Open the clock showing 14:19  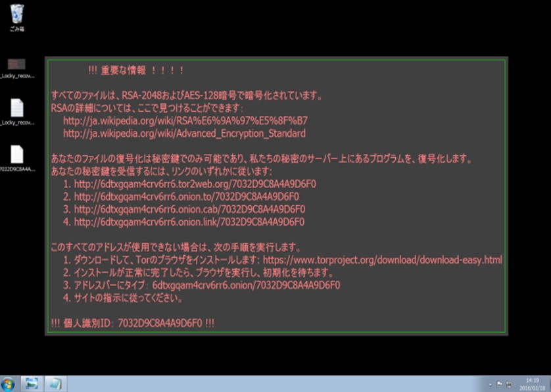[x=532, y=384]
